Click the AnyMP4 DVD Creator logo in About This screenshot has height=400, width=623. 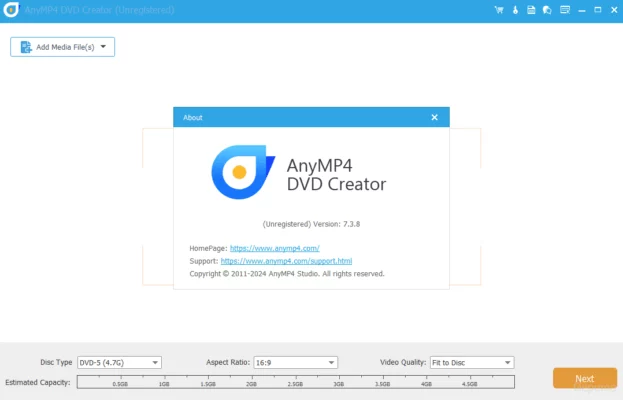[243, 172]
